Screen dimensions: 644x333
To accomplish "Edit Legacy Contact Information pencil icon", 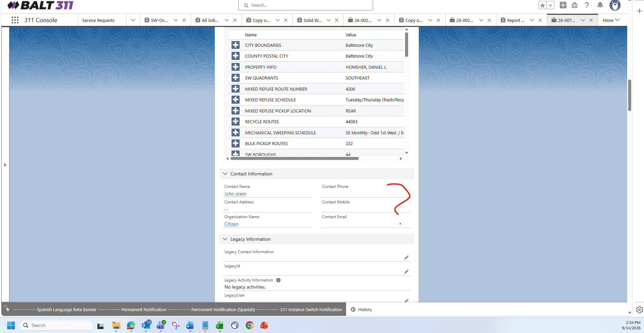I will pos(406,258).
